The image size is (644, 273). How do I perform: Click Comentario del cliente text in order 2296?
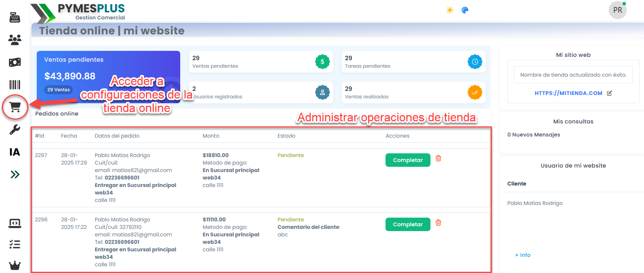(x=308, y=227)
